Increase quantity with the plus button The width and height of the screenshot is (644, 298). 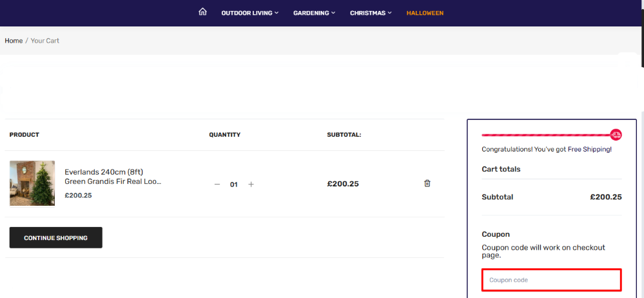(x=251, y=184)
